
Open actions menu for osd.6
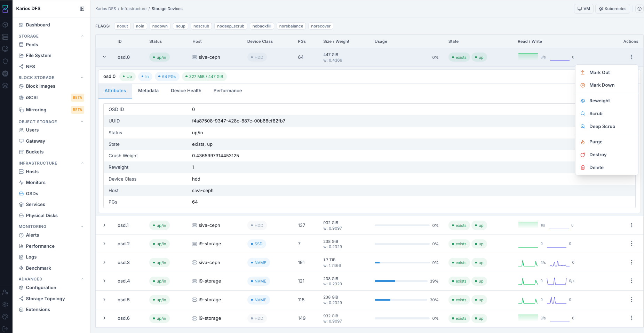point(632,318)
